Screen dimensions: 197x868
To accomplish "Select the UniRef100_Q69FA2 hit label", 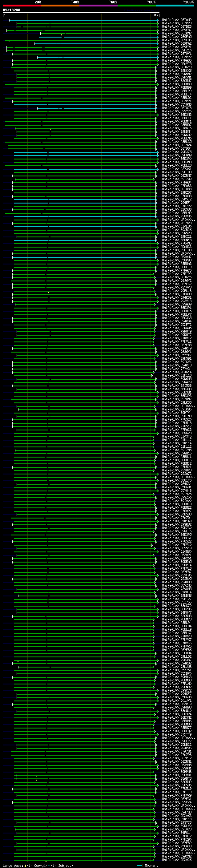I will (x=177, y=43).
